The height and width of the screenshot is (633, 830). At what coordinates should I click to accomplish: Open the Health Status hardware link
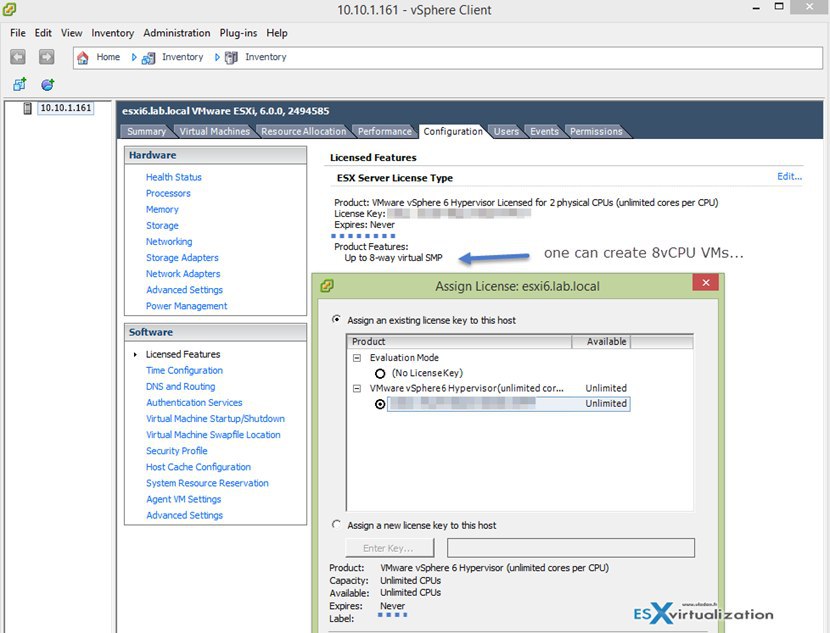point(174,177)
